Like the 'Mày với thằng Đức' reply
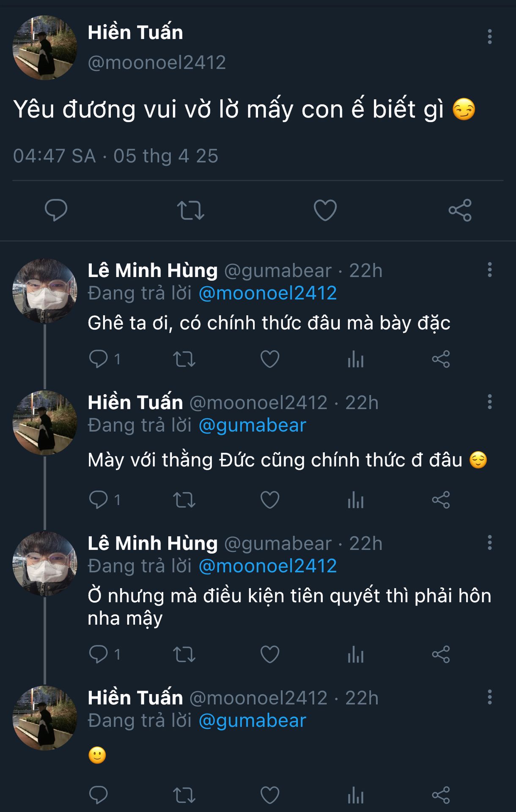This screenshot has height=812, width=516. (270, 500)
